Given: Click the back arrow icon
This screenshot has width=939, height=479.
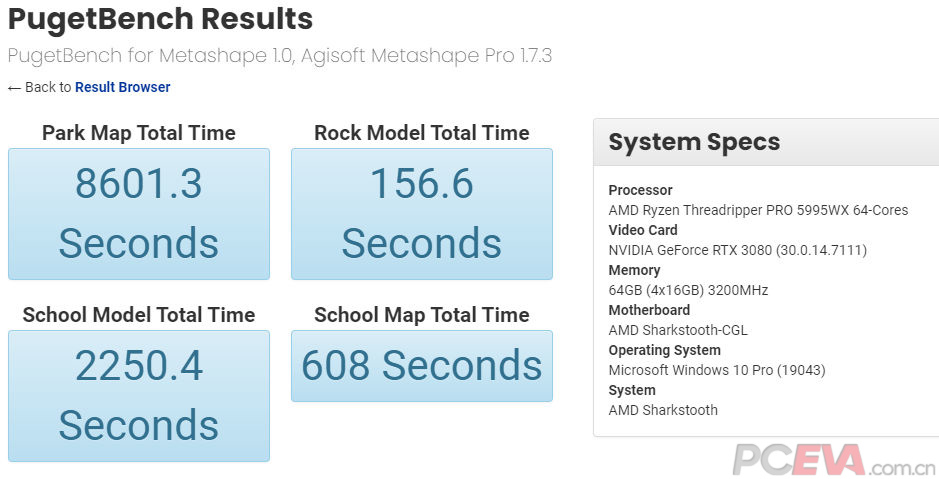Looking at the screenshot, I should click(14, 88).
